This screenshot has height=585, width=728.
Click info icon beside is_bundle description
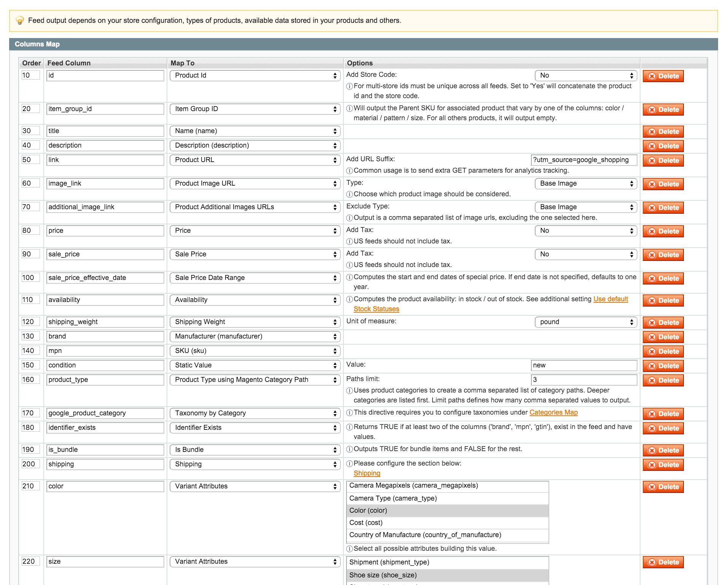pos(349,450)
